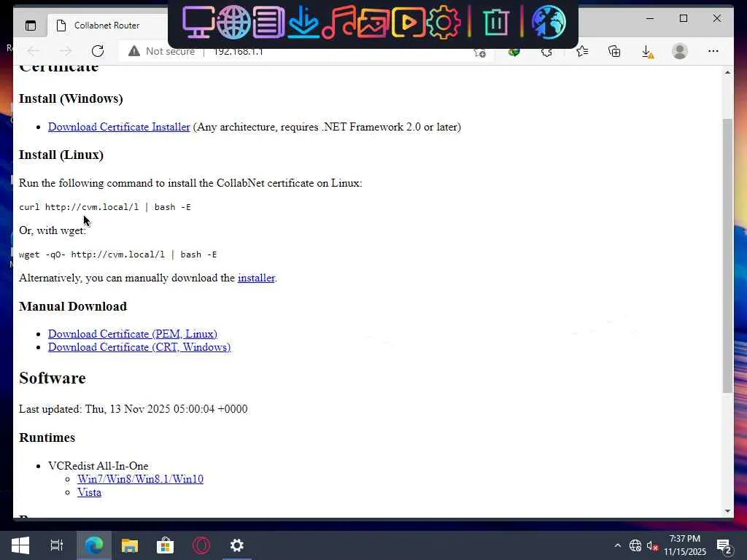Open the Windows Start menu
The height and width of the screenshot is (560, 747).
point(20,545)
